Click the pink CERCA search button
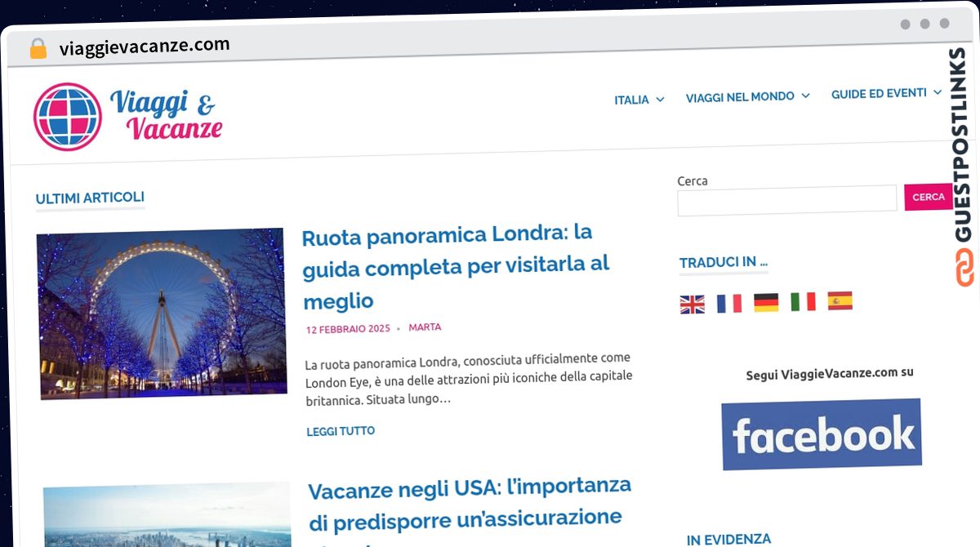The height and width of the screenshot is (547, 980). coord(928,197)
